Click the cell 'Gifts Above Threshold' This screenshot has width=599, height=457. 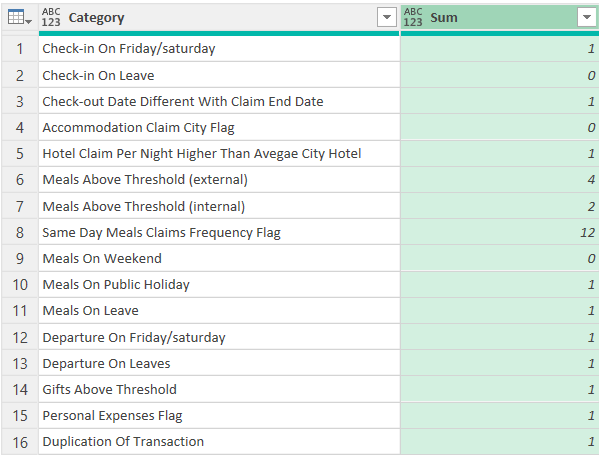219,389
